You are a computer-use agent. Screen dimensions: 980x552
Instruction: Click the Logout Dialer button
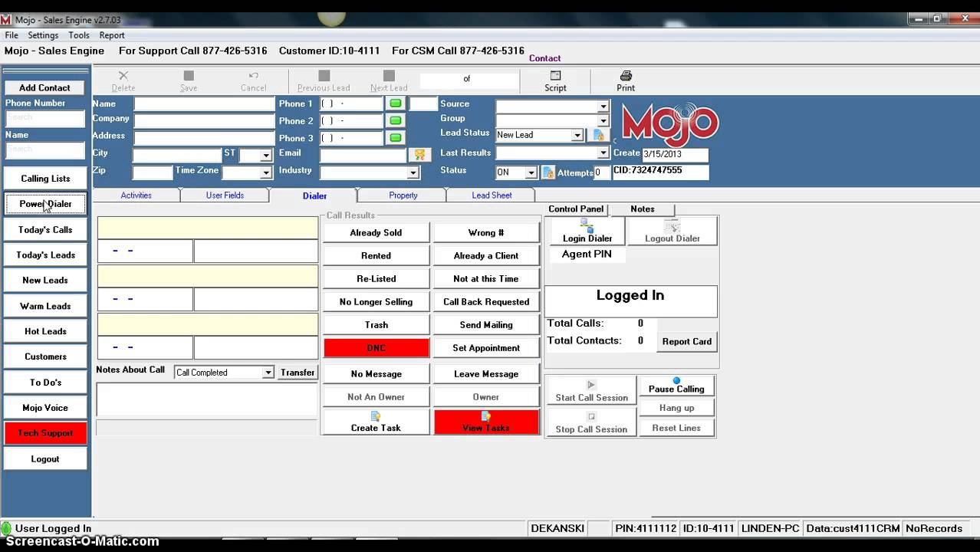tap(673, 231)
